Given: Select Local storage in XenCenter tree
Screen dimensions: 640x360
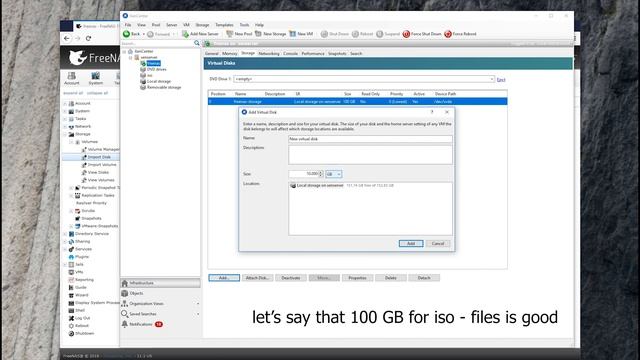Looking at the screenshot, I should 159,81.
